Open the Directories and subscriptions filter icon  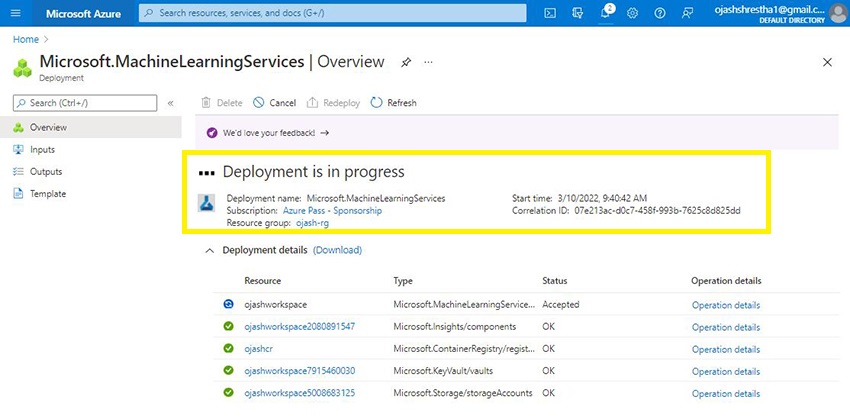[x=578, y=13]
